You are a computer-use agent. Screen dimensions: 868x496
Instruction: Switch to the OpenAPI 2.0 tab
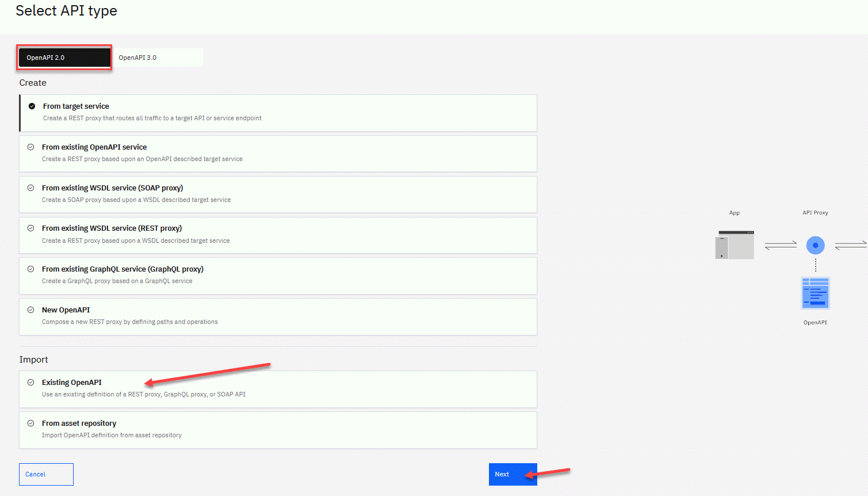[x=64, y=58]
